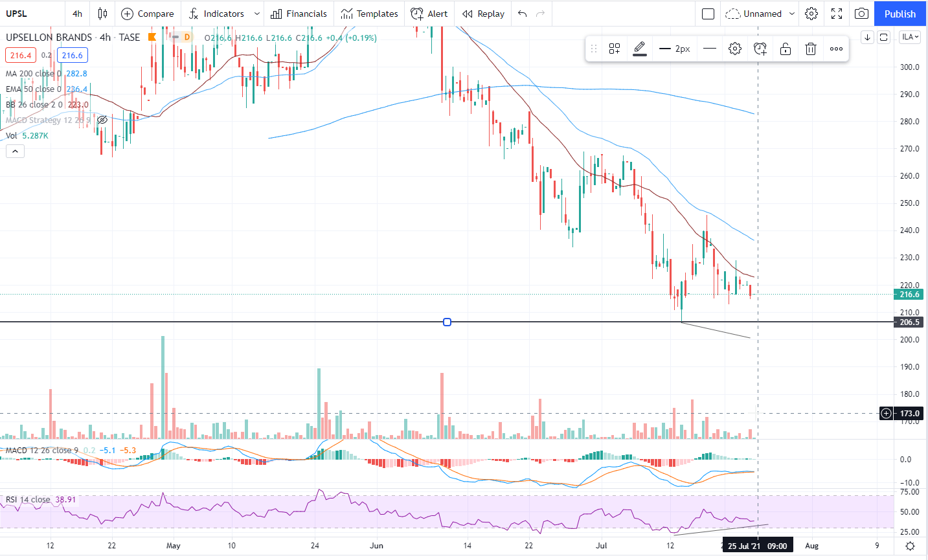
Task: Click the 216.6 current price label
Action: tap(909, 295)
